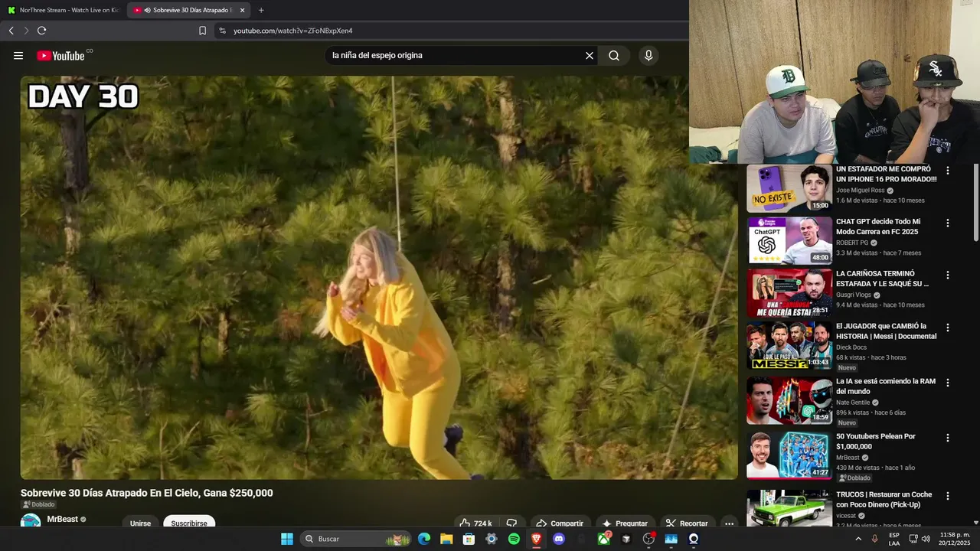Share the video with Compartir
The width and height of the screenshot is (980, 551).
[560, 523]
